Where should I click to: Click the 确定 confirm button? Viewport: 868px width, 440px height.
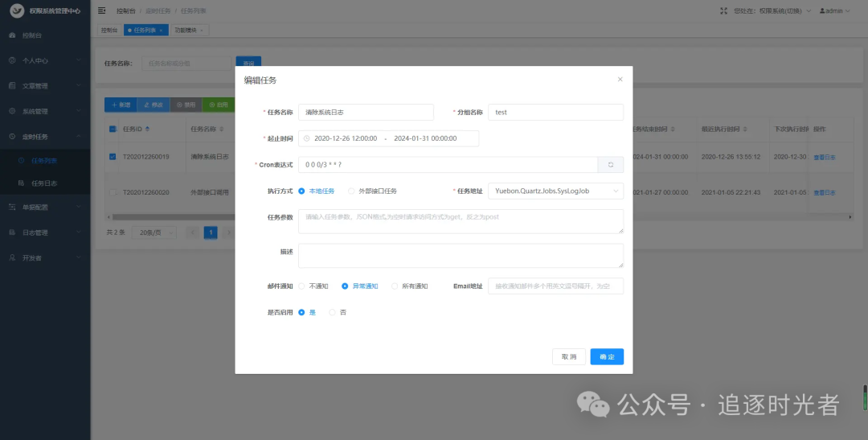tap(607, 357)
